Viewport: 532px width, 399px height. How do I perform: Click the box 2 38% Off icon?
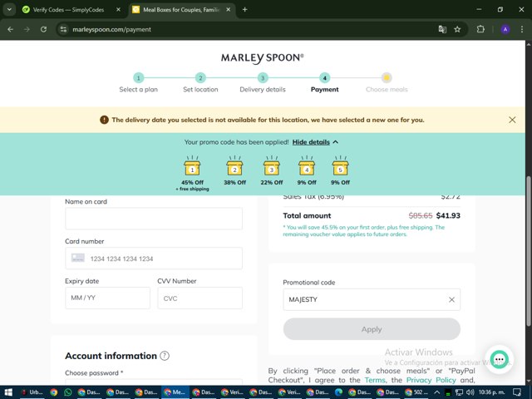[x=234, y=166]
